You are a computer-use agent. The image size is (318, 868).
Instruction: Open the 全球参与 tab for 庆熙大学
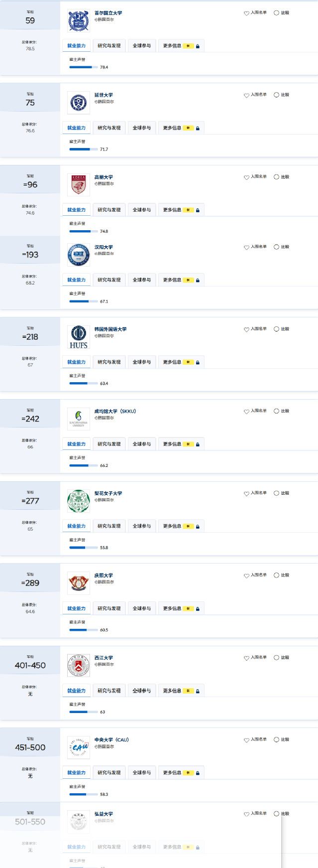coord(142,608)
